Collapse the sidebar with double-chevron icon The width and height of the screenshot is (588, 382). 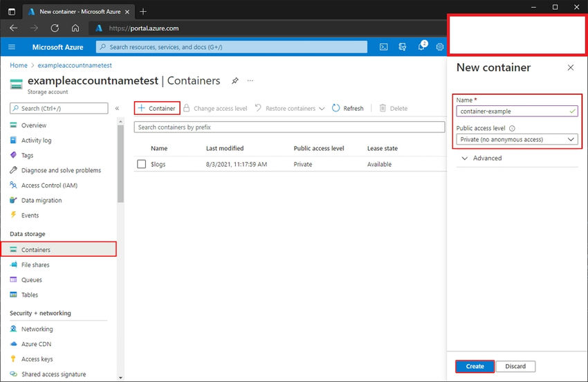(x=117, y=109)
